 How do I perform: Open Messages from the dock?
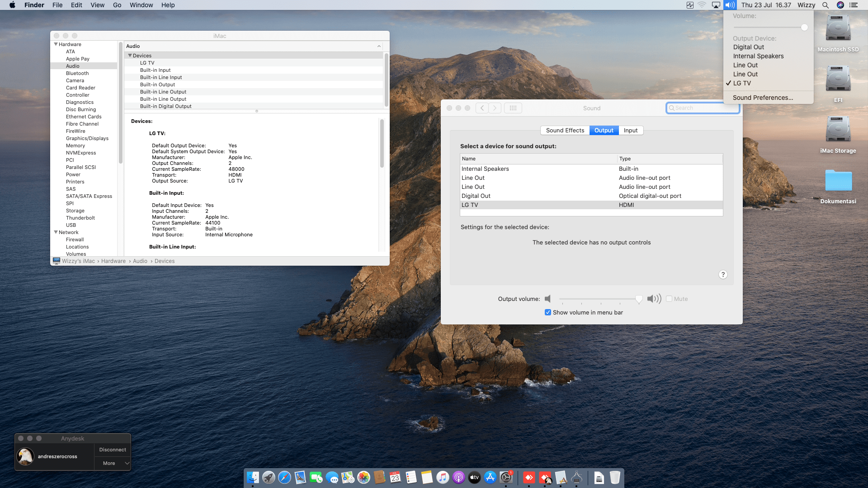coord(332,477)
